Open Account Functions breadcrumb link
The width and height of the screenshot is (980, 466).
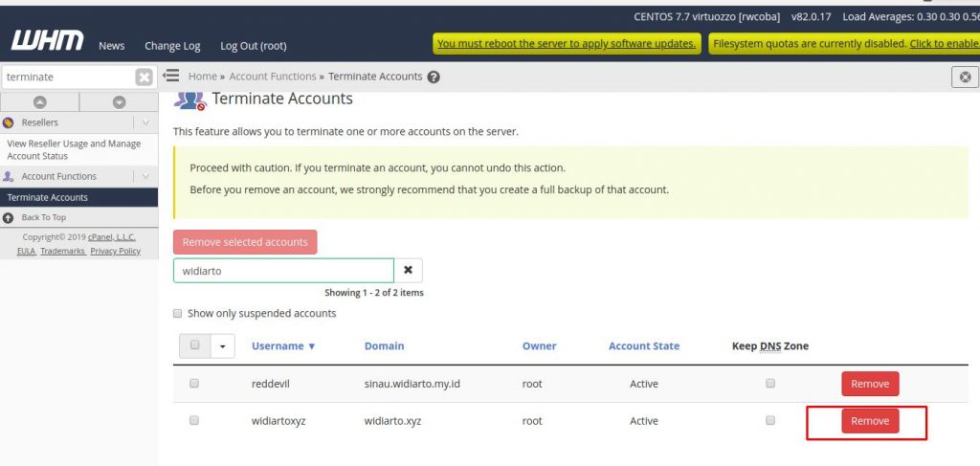click(273, 77)
